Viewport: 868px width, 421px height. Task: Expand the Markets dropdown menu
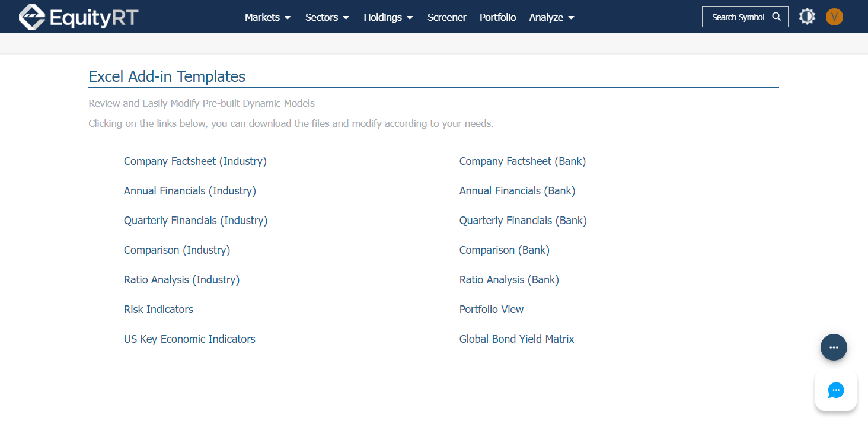pyautogui.click(x=267, y=17)
